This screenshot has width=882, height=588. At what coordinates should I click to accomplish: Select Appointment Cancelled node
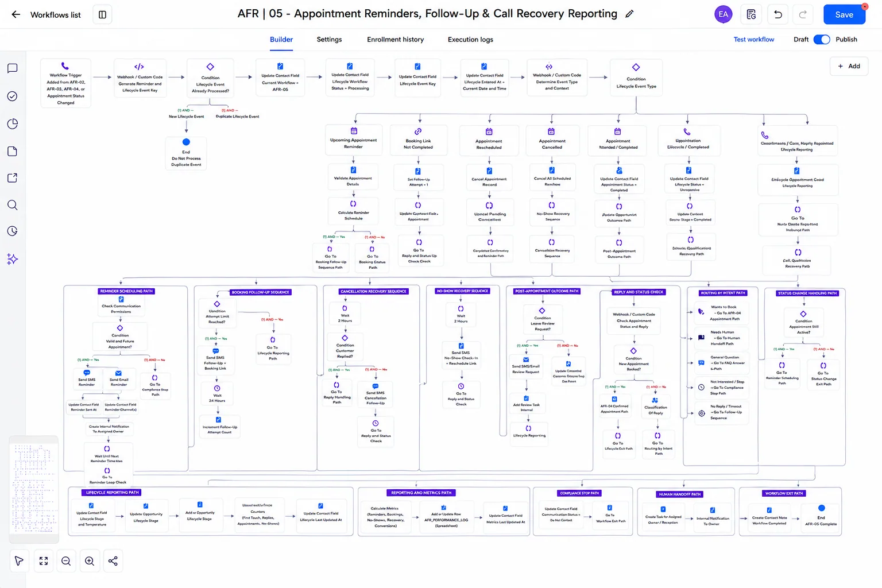552,140
